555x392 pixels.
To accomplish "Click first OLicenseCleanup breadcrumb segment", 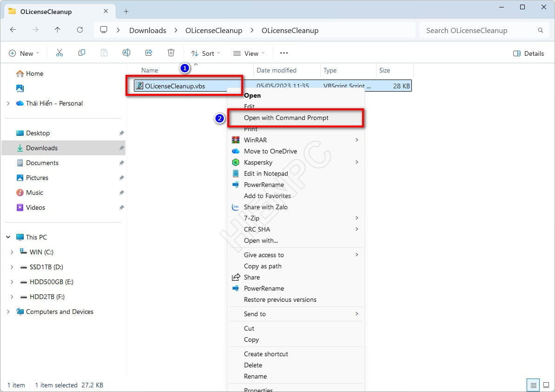I will [x=214, y=30].
